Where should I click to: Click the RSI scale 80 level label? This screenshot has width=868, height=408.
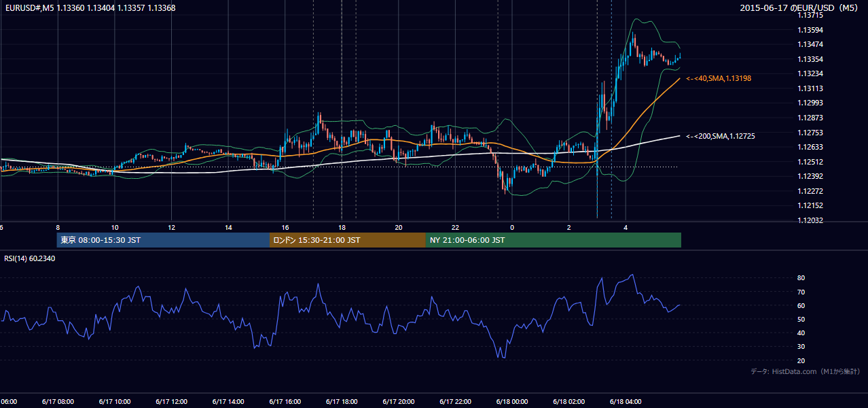(x=801, y=278)
